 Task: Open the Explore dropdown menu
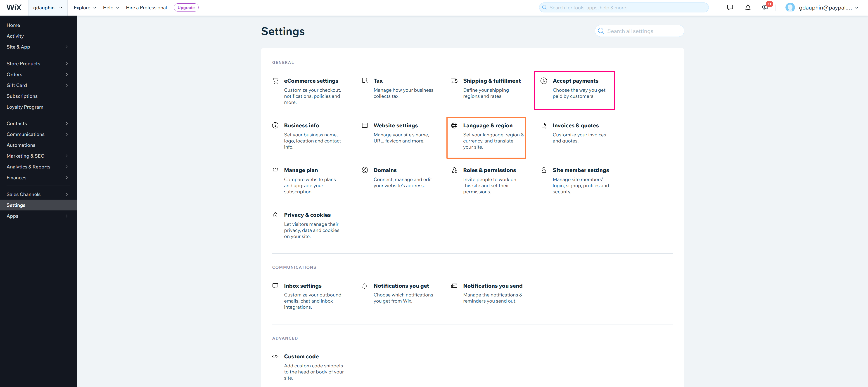[85, 7]
